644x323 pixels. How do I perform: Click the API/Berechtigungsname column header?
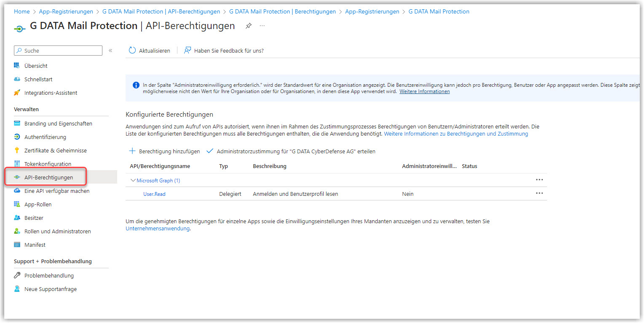click(160, 166)
